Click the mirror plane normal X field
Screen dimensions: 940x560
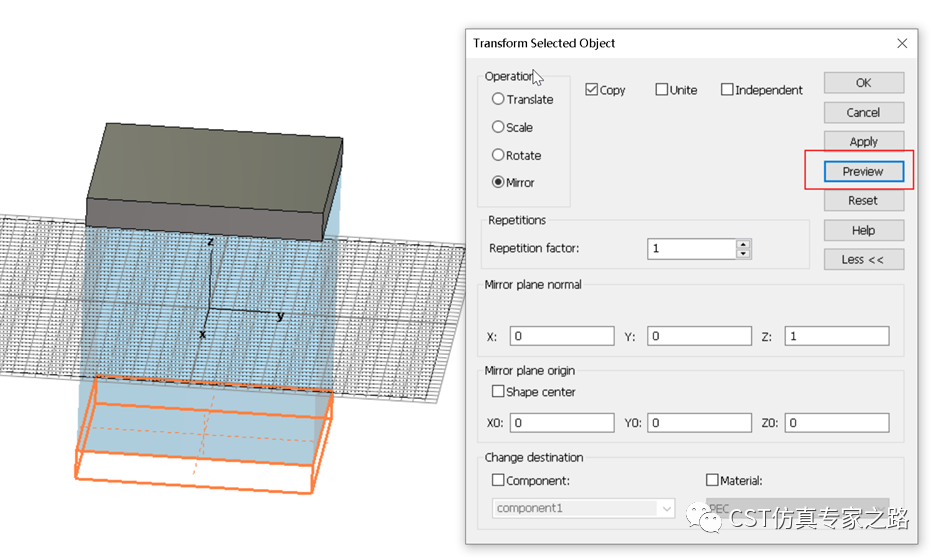click(562, 336)
